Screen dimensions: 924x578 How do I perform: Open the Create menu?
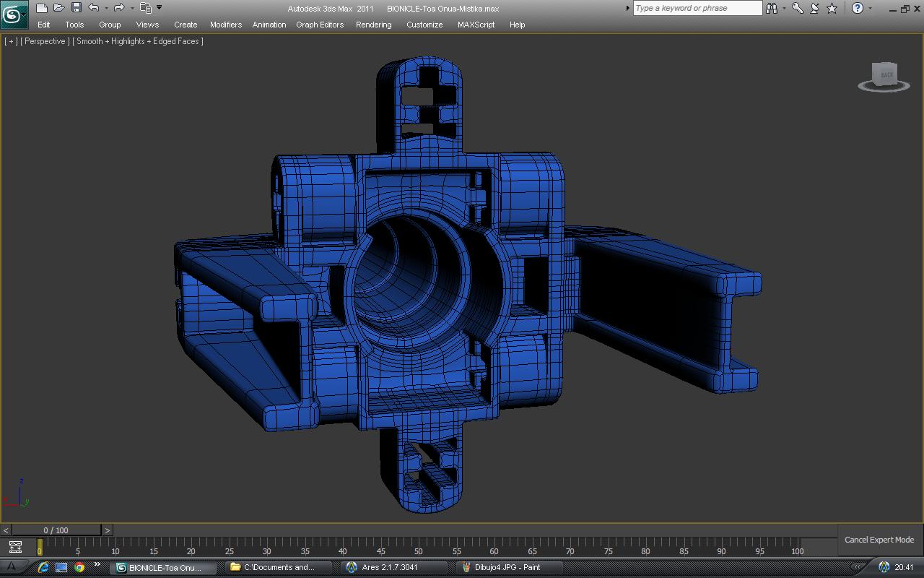186,25
